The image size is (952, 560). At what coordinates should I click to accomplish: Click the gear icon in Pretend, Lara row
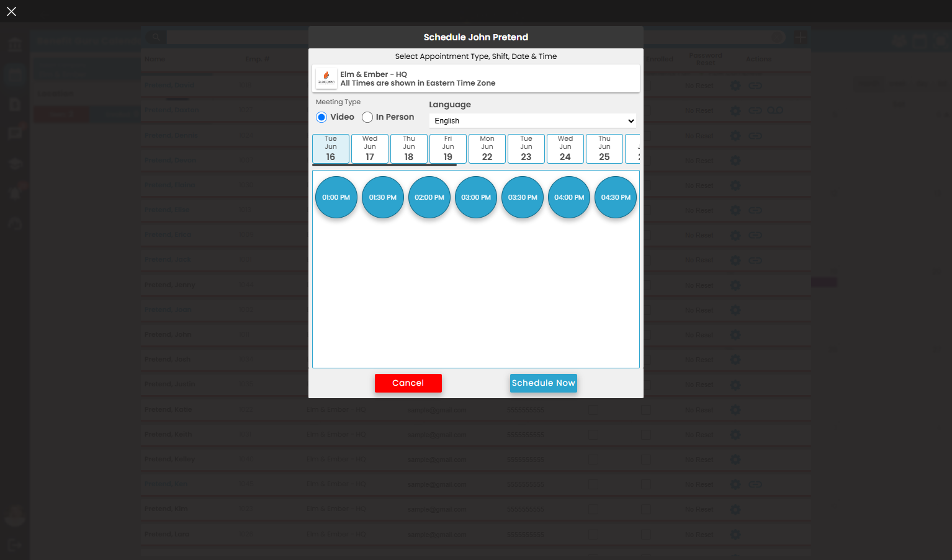point(735,534)
